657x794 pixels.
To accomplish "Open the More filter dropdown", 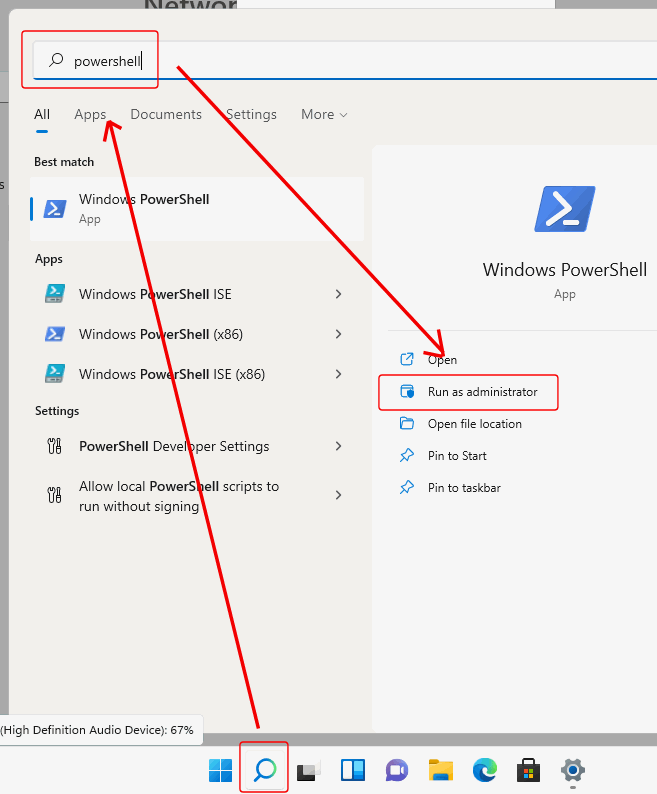I will [x=324, y=114].
